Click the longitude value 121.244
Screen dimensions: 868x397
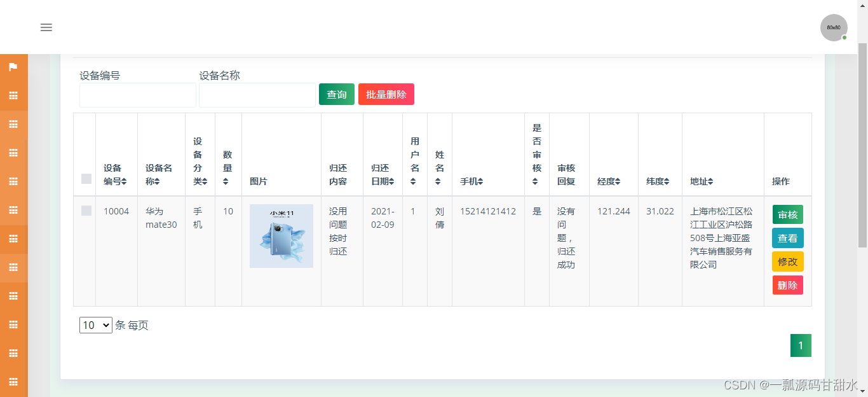(614, 211)
